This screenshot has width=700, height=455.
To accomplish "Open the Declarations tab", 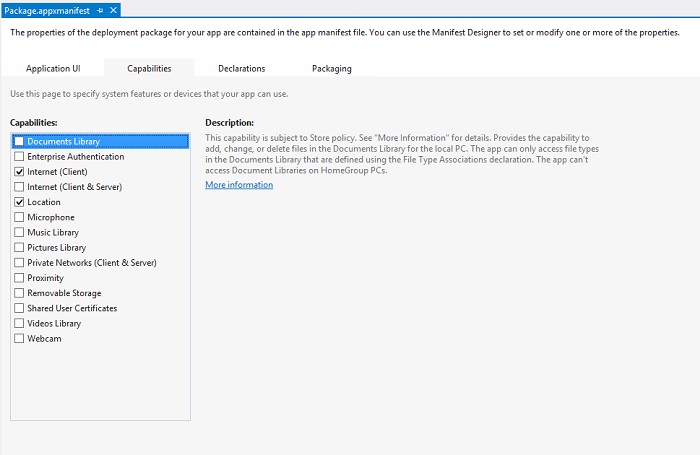I will (x=241, y=68).
